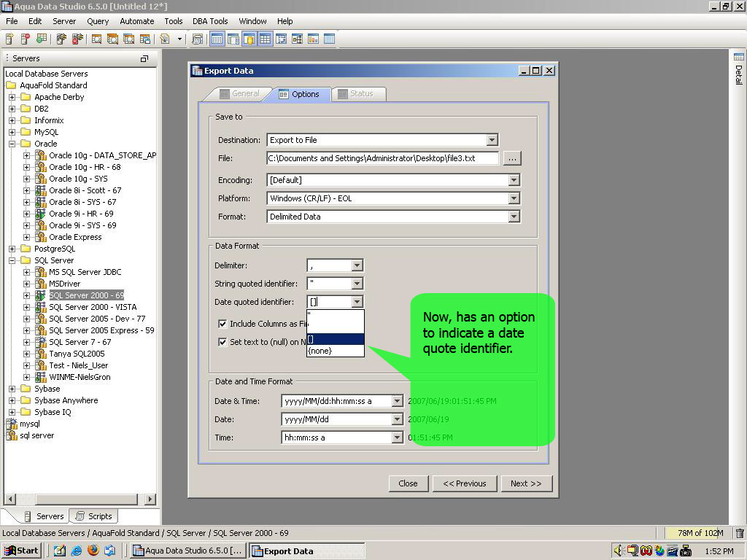Image resolution: width=747 pixels, height=560 pixels.
Task: Open the Date & Time format dropdown
Action: [397, 401]
